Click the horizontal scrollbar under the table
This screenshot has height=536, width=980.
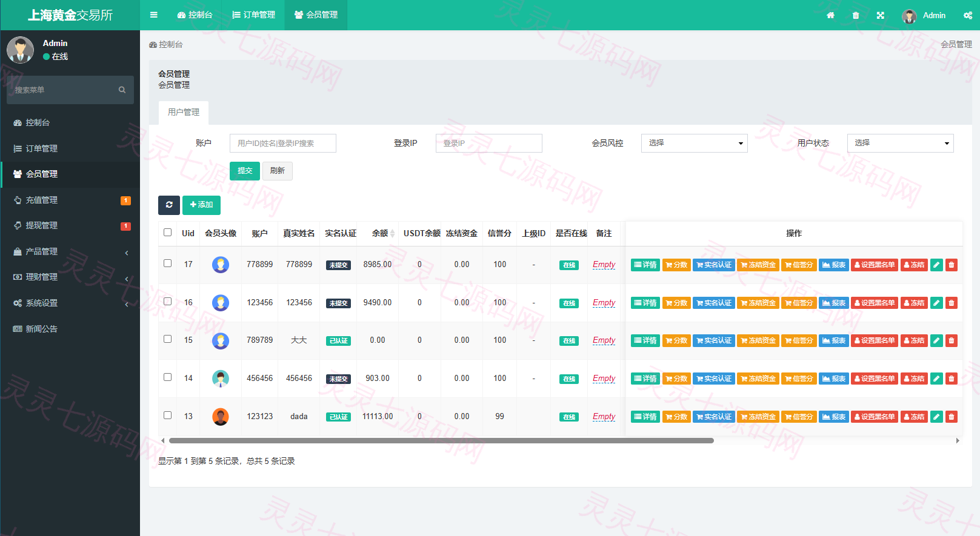(x=441, y=441)
